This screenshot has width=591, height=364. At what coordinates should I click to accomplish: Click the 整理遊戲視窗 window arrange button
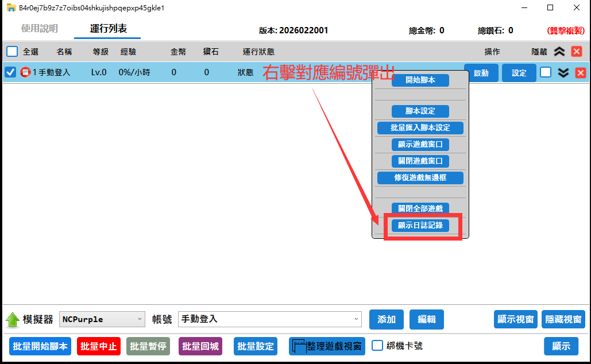pos(327,346)
